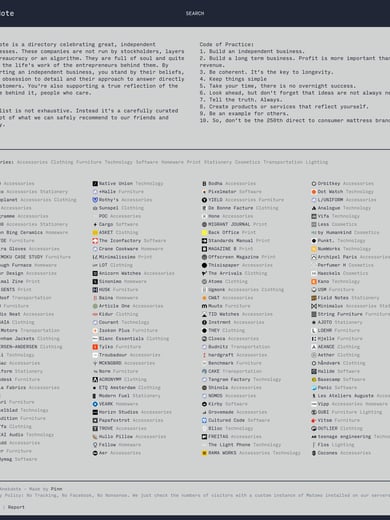Filter by Accessories in categories bar

(x=32, y=162)
